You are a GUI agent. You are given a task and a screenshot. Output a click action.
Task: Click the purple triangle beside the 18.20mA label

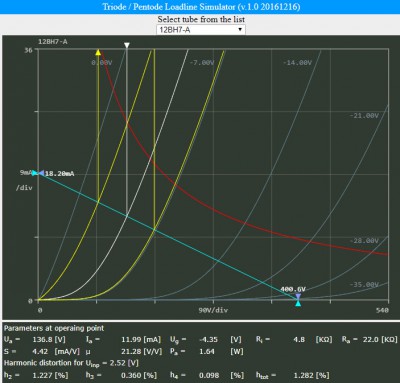tap(41, 173)
